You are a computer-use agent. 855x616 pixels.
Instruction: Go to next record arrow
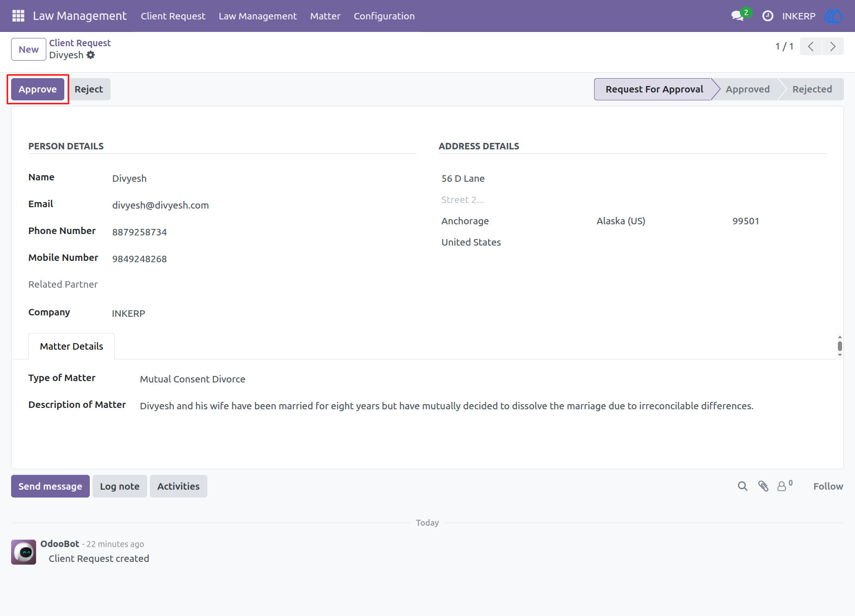[x=833, y=46]
